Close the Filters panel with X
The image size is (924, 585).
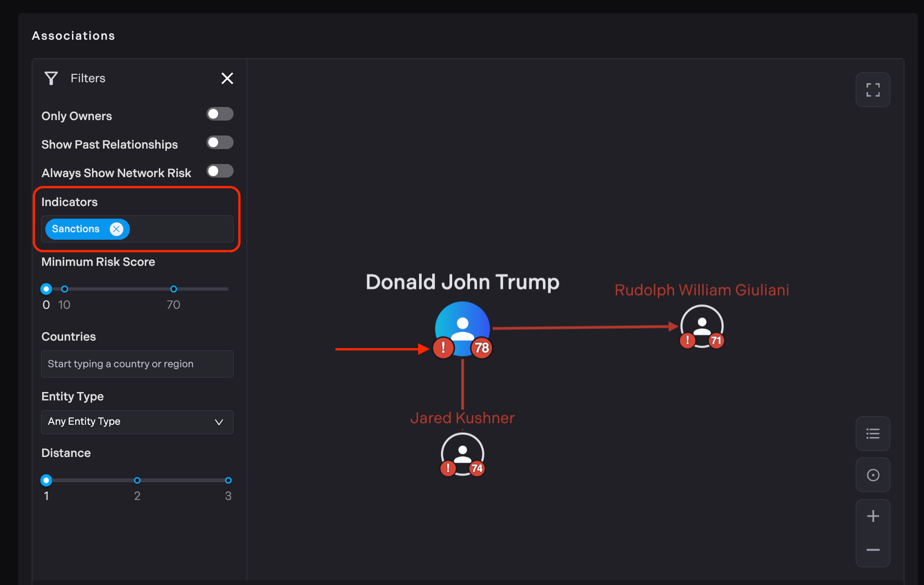(x=227, y=78)
